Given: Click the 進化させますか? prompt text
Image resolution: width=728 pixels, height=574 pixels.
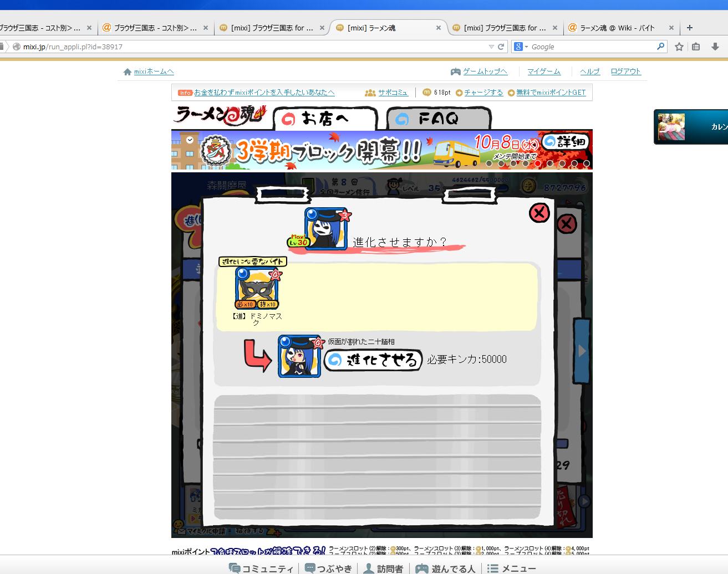Looking at the screenshot, I should point(400,242).
